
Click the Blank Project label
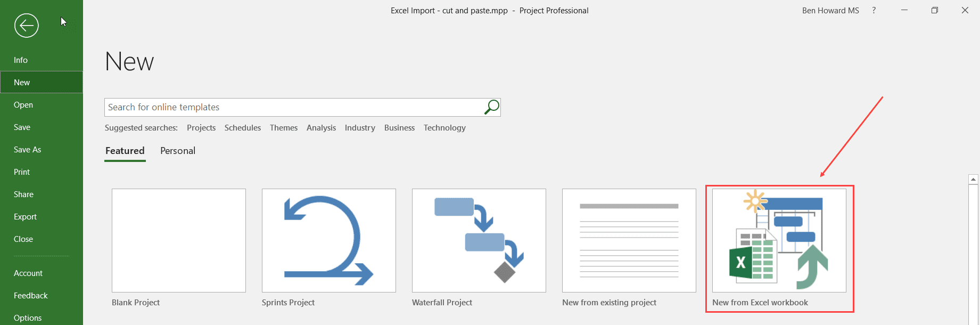[136, 302]
